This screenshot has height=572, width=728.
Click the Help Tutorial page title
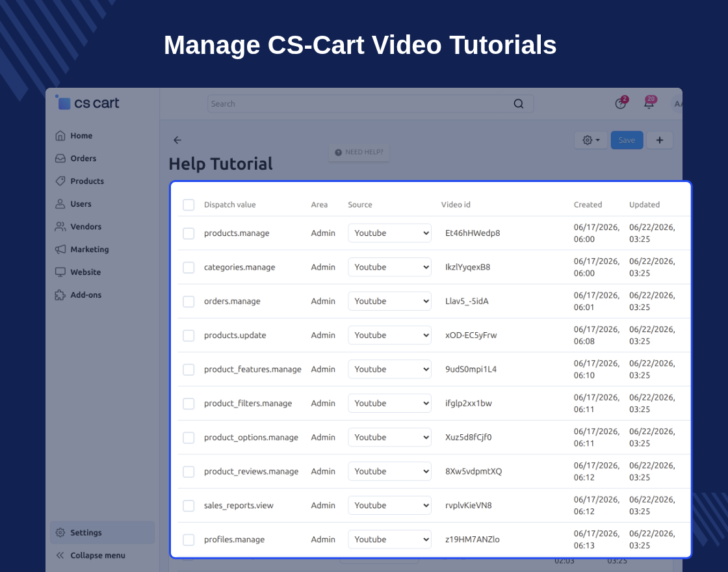coord(220,164)
